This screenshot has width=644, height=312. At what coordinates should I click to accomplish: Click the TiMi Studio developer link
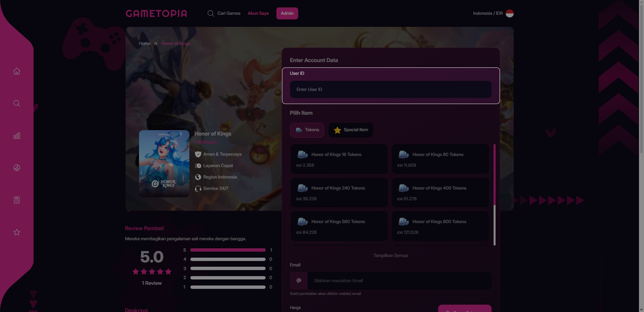(206, 142)
